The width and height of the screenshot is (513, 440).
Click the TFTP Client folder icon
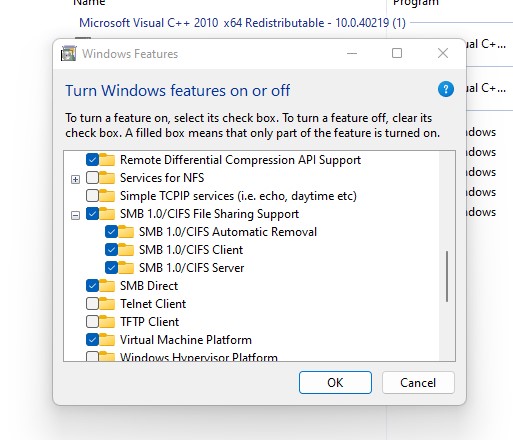[x=107, y=321]
